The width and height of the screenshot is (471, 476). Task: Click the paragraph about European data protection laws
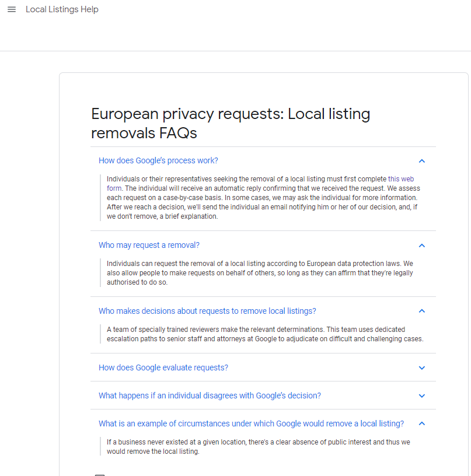(x=260, y=273)
